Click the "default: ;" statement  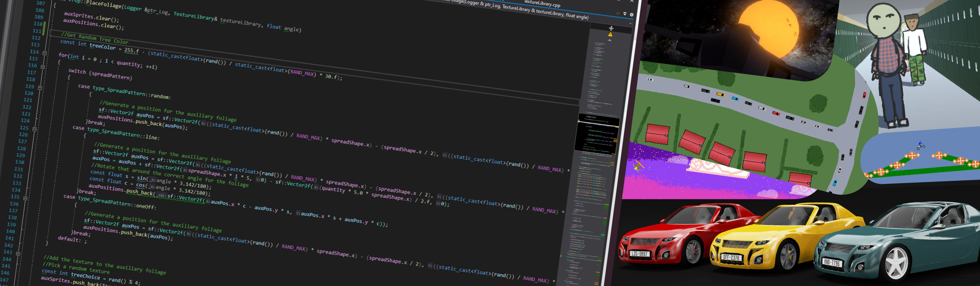pos(72,239)
